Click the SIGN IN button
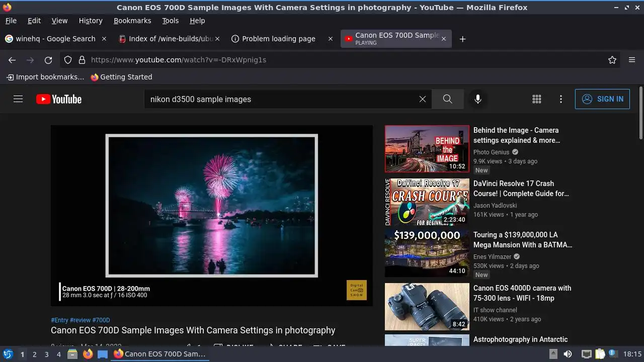Viewport: 644px width, 362px height. point(602,99)
